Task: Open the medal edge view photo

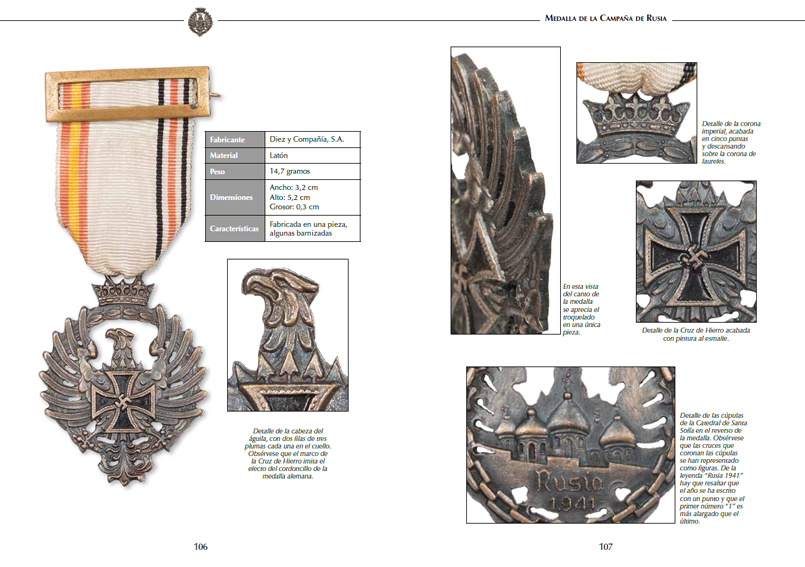Action: [505, 191]
